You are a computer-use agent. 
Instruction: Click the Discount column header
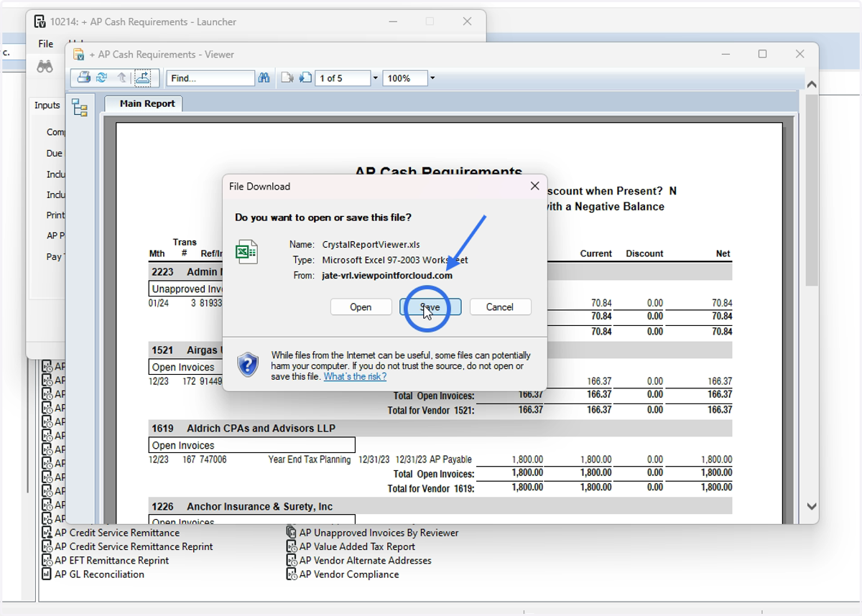644,253
